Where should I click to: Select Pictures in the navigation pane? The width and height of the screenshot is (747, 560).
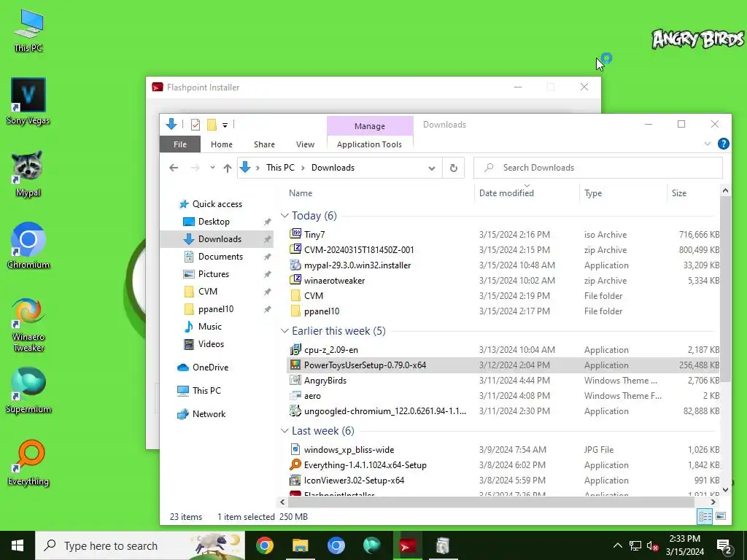(214, 274)
